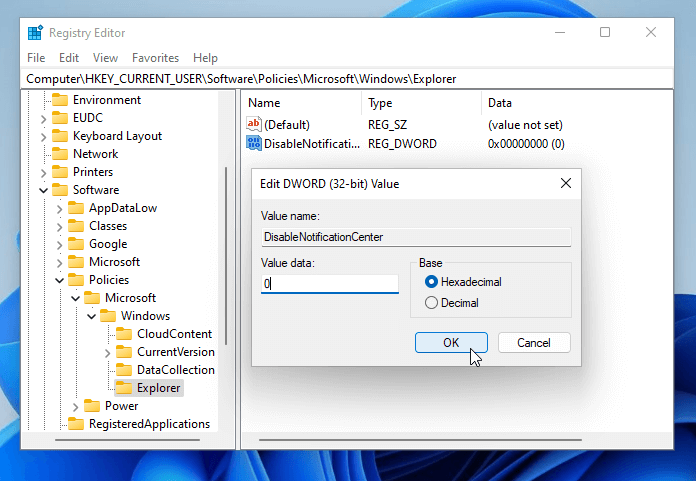Open the Edit menu

[69, 58]
